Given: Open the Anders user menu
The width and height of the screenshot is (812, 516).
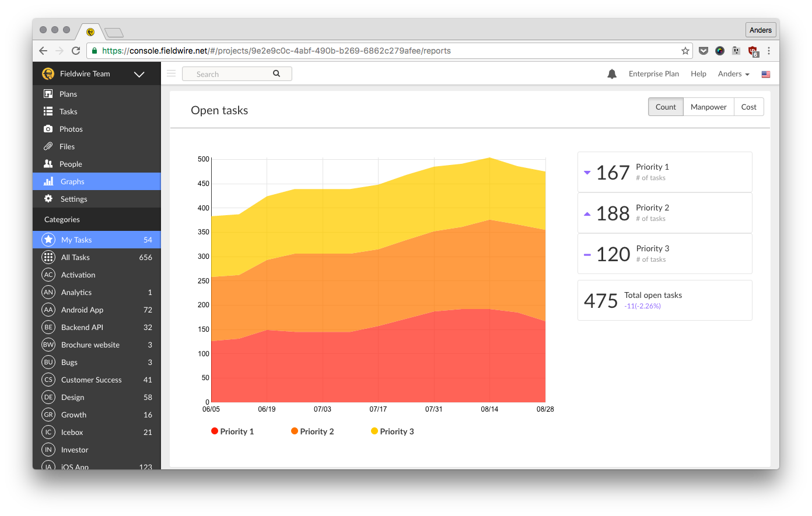Looking at the screenshot, I should coord(733,73).
